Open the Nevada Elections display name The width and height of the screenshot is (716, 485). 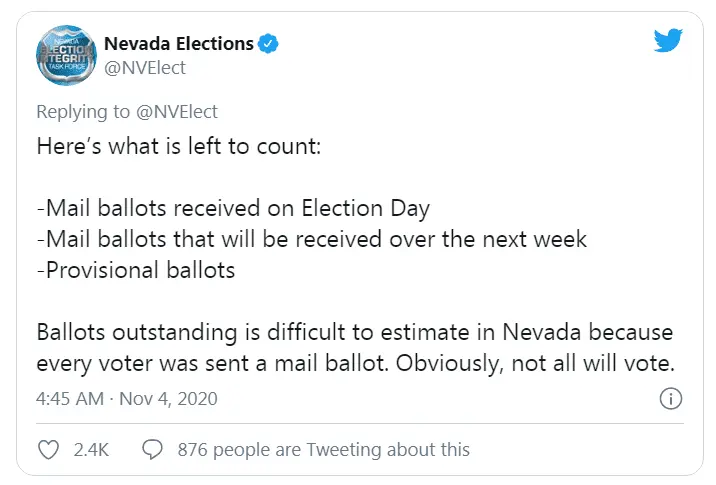[178, 43]
